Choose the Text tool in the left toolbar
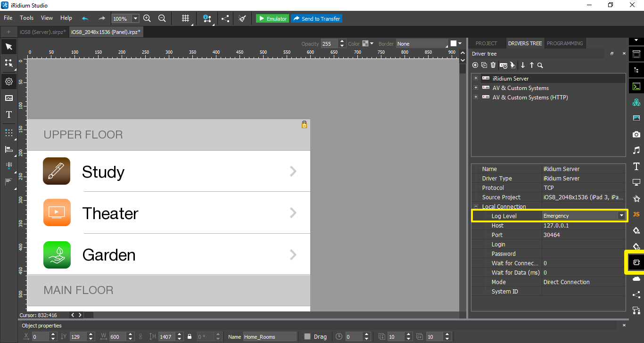 (x=8, y=114)
